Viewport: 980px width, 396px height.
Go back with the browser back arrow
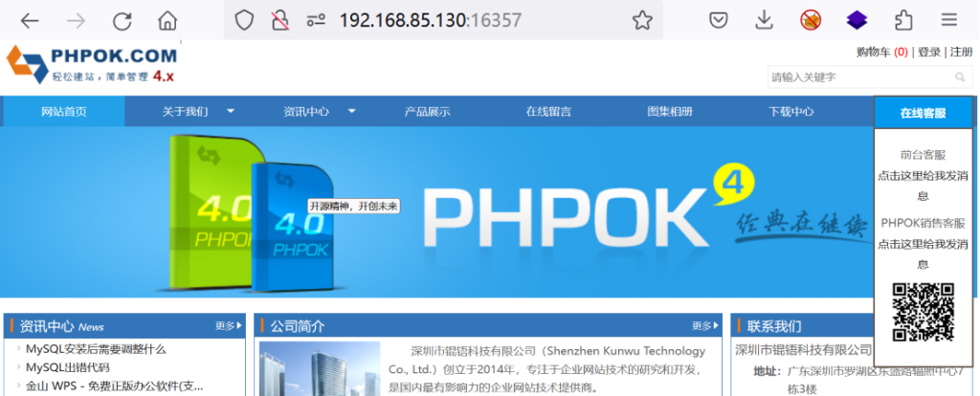click(x=30, y=21)
